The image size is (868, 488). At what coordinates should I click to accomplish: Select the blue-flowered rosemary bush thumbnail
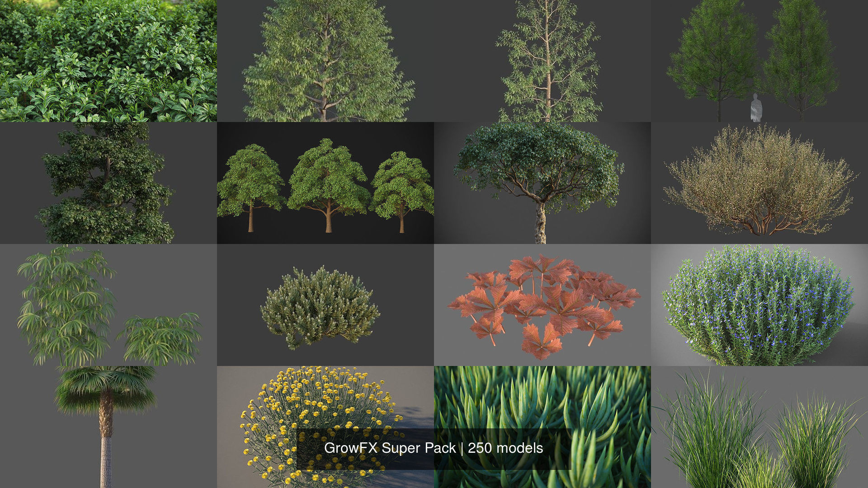click(759, 305)
